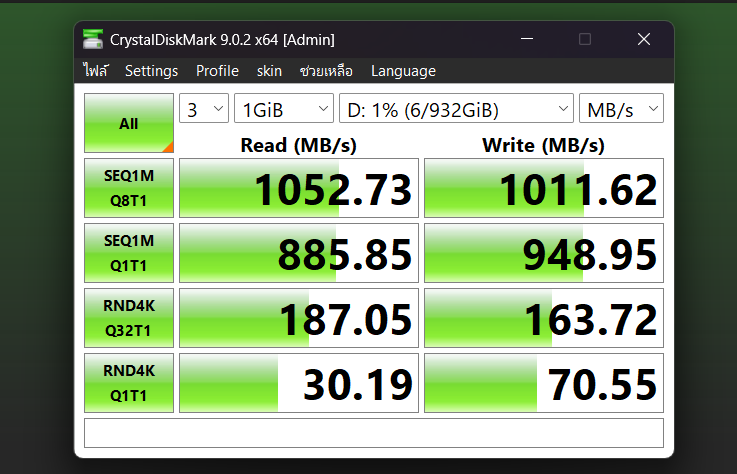Run the SEQ1M Q1T1 test
Image resolution: width=737 pixels, height=474 pixels.
click(129, 252)
